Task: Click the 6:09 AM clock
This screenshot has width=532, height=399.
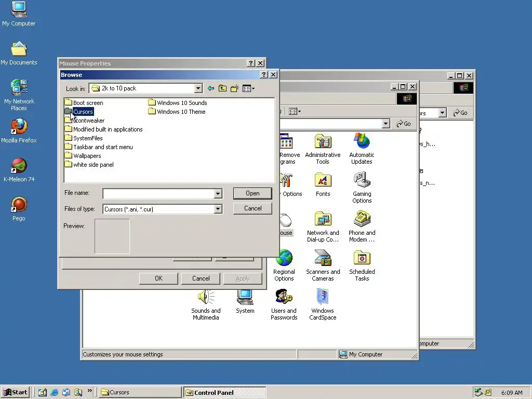Action: 512,393
